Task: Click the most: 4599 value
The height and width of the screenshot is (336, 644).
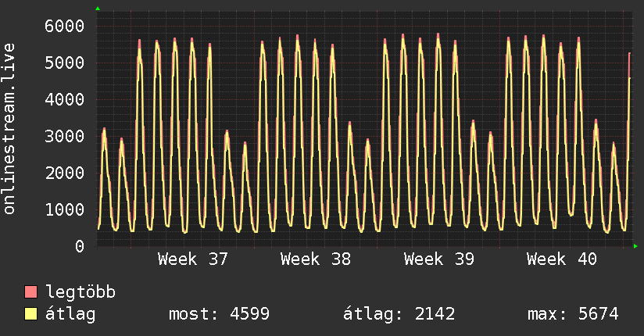Action: click(x=219, y=314)
